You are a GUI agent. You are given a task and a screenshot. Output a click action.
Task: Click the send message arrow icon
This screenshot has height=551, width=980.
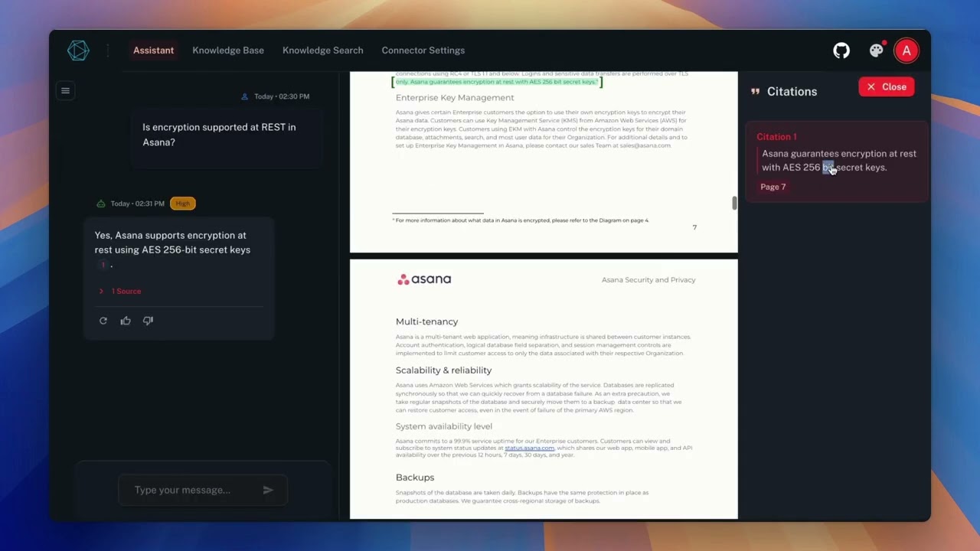pos(268,490)
